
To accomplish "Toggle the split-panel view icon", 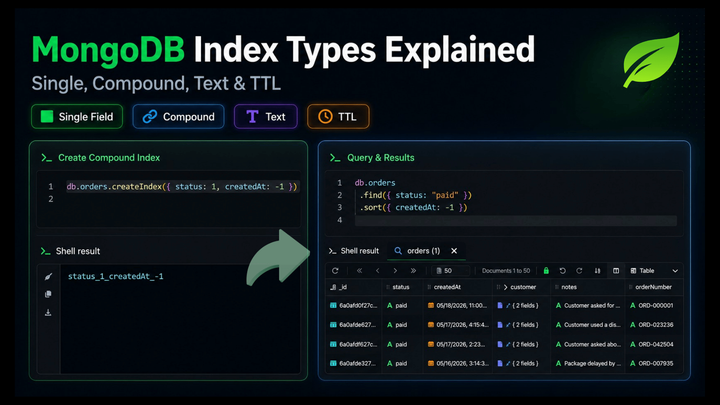I will tap(616, 271).
